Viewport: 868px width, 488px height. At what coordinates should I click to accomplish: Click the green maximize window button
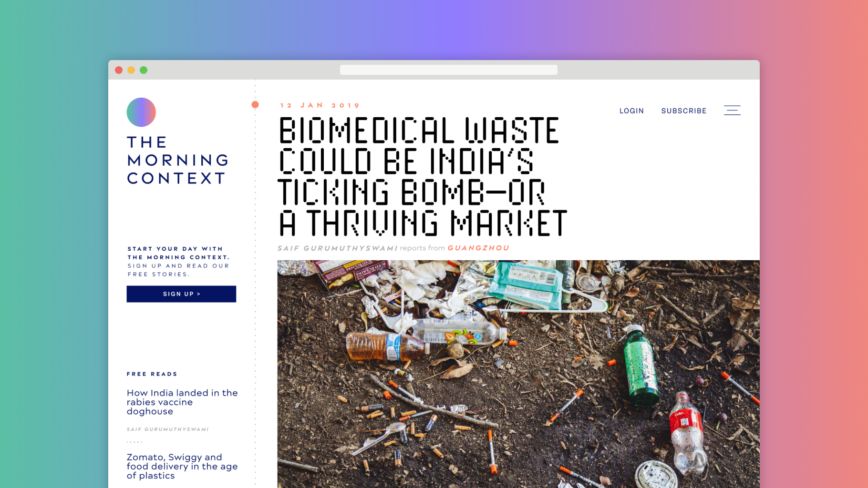144,70
